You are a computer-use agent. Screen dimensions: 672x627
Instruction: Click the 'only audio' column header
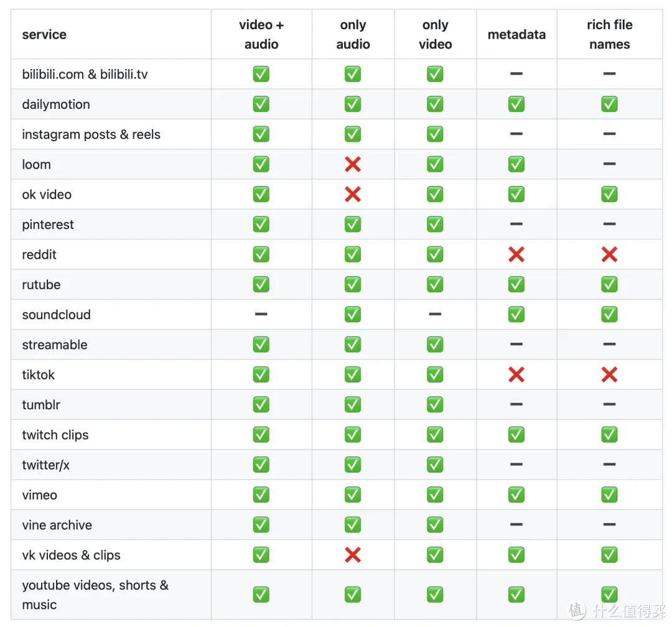pos(353,34)
